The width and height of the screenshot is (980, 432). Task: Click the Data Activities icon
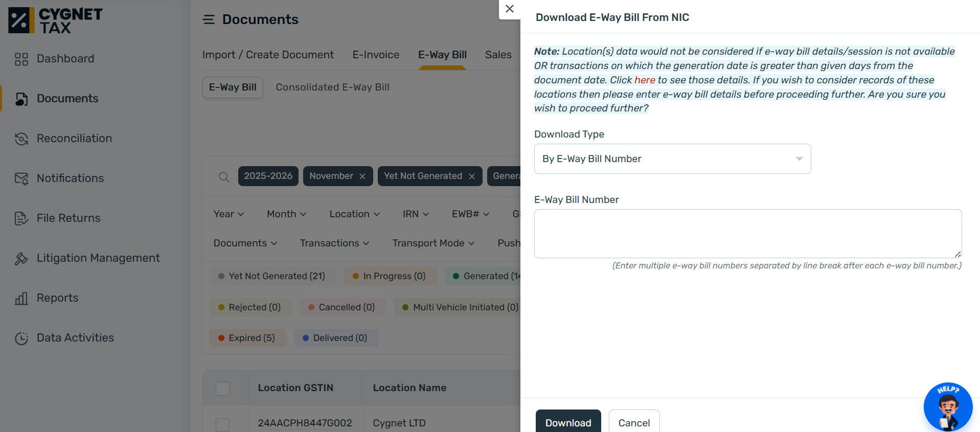tap(21, 338)
